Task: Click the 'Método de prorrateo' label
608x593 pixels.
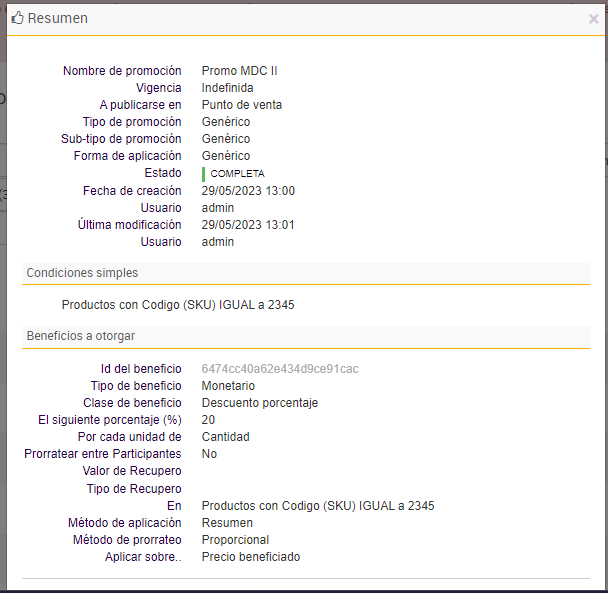Action: tap(127, 540)
